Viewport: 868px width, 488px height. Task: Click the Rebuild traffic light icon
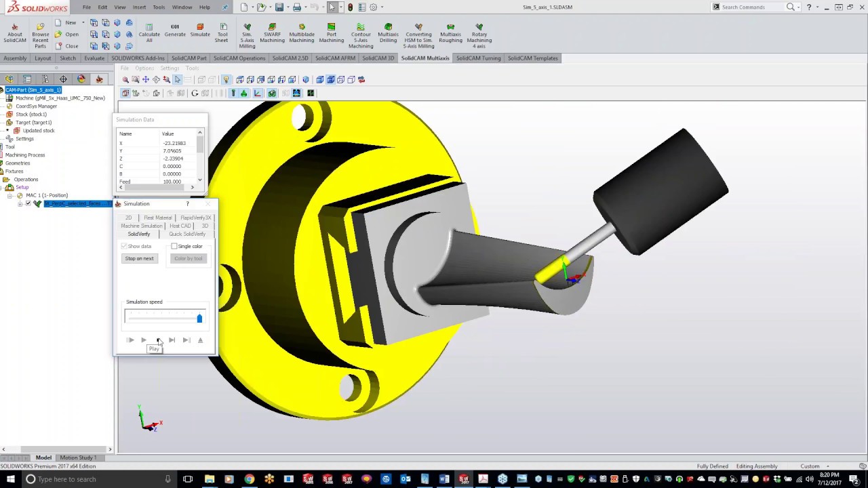pyautogui.click(x=350, y=7)
